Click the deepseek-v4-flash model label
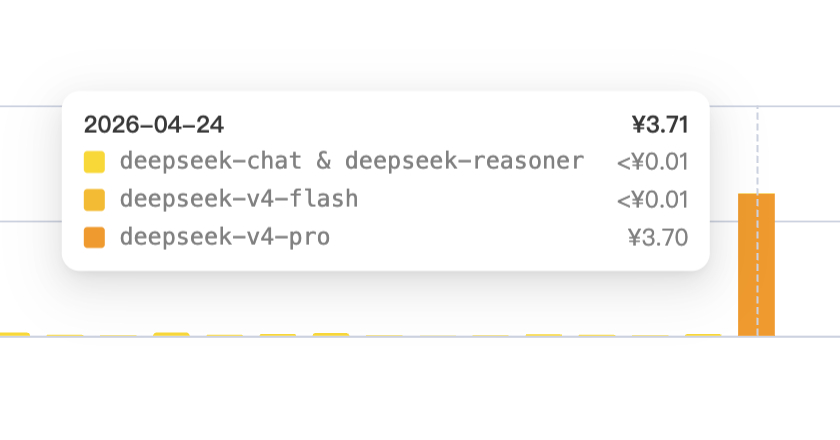 pos(238,199)
